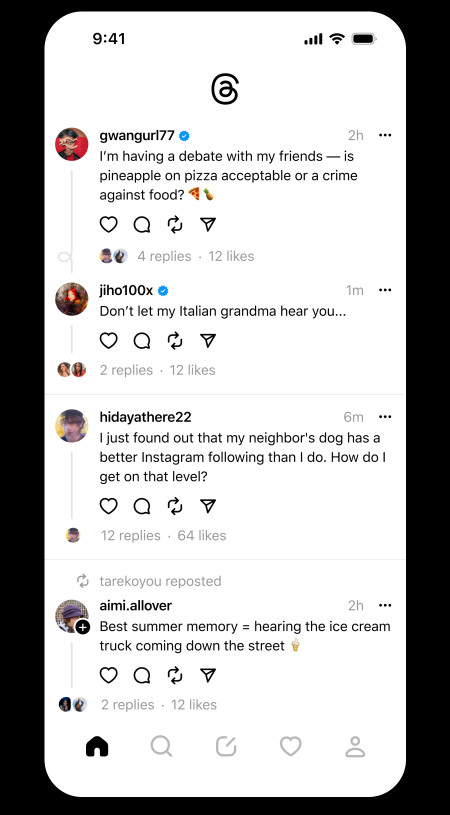The height and width of the screenshot is (815, 450).
Task: Select the Home tab icon
Action: (x=97, y=746)
